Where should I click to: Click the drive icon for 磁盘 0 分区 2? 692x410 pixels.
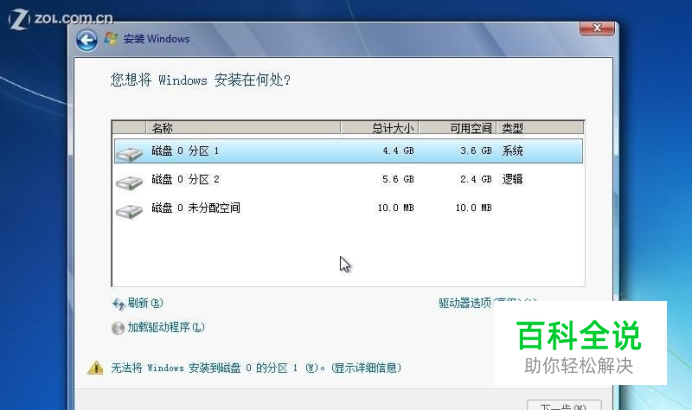coord(129,182)
